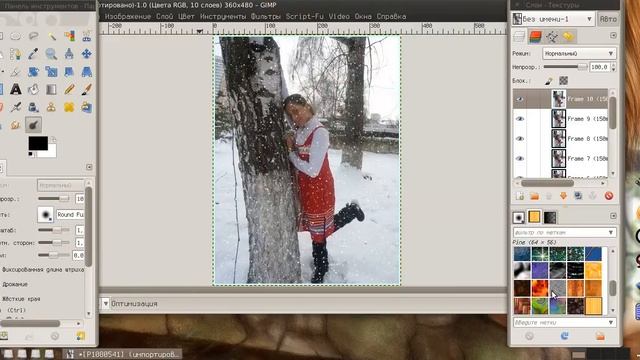Image resolution: width=640 pixels, height=360 pixels.
Task: Select the Clone stamp tool
Action: 51,107
